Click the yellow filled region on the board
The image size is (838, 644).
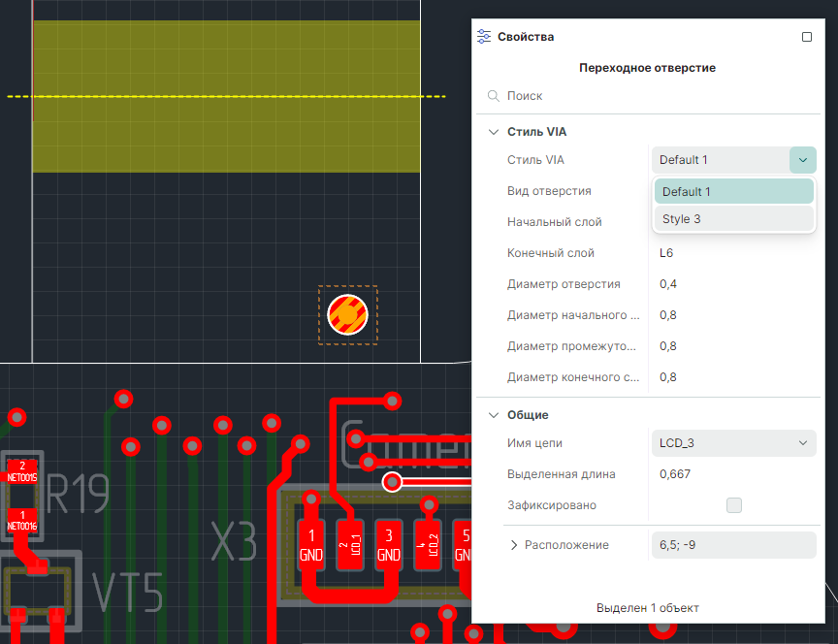(226, 96)
